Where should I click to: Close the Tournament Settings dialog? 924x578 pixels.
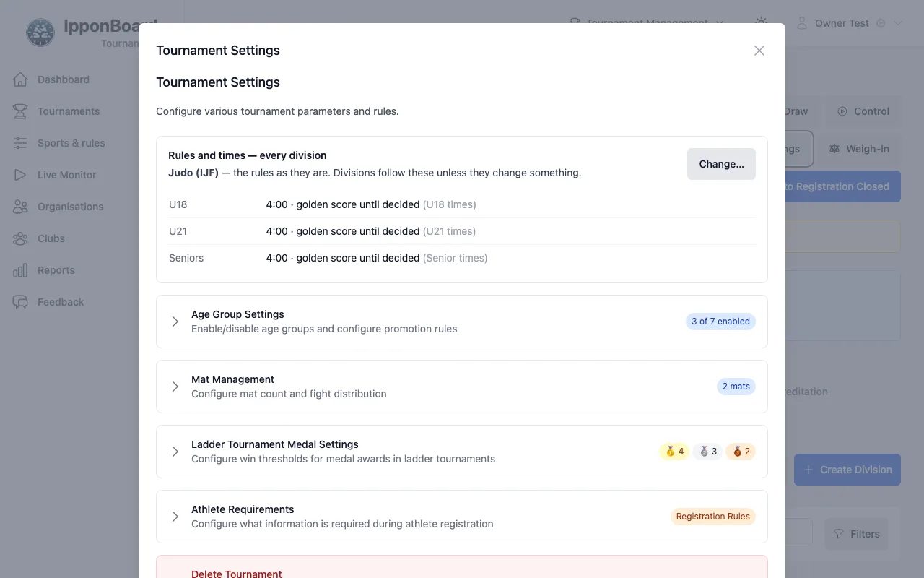[x=759, y=51]
